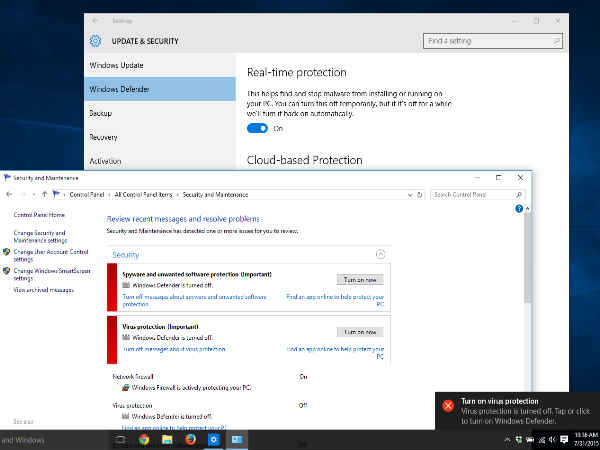Turn off messages about spyware protection
Image resolution: width=600 pixels, height=450 pixels.
pos(194,301)
